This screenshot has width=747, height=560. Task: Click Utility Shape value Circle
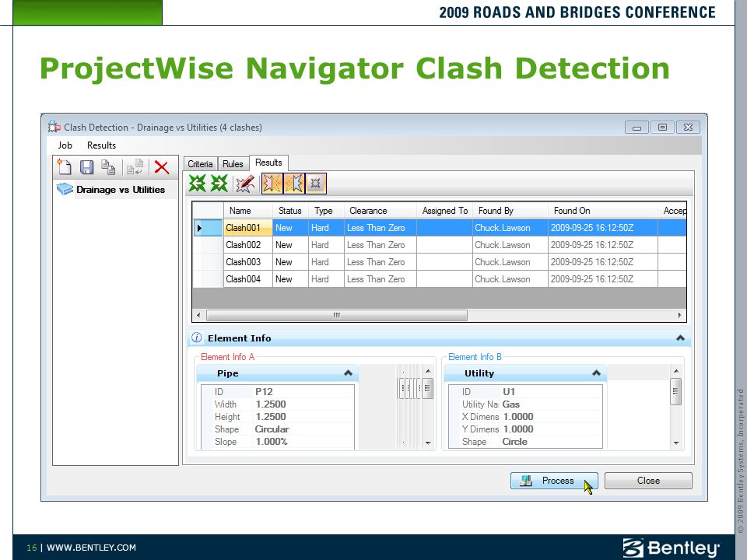pyautogui.click(x=514, y=442)
